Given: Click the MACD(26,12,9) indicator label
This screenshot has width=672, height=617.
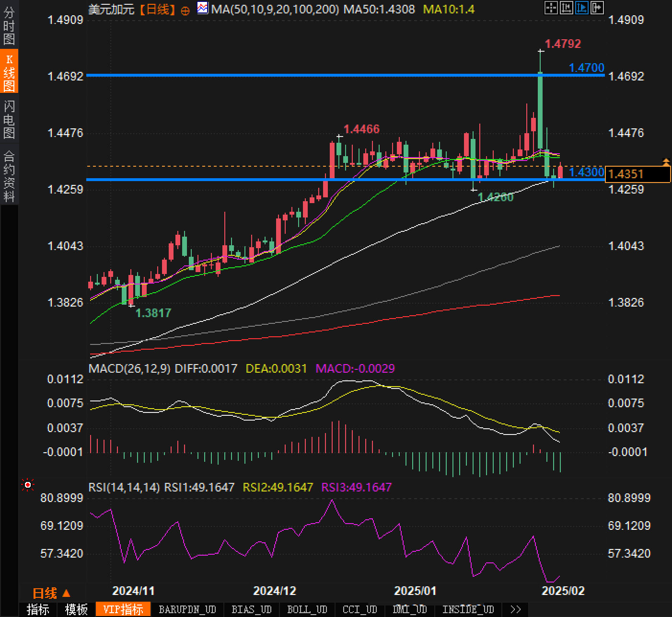Looking at the screenshot, I should (x=129, y=368).
